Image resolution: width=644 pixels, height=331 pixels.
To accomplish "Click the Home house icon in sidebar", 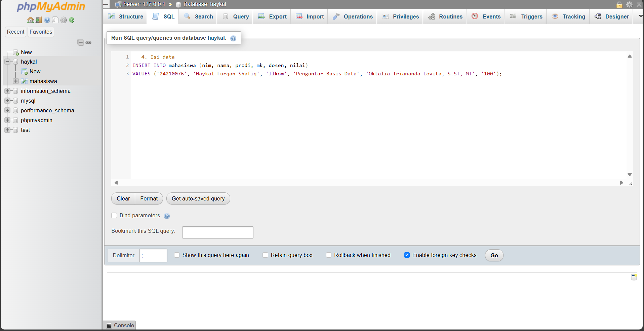I will (x=30, y=20).
